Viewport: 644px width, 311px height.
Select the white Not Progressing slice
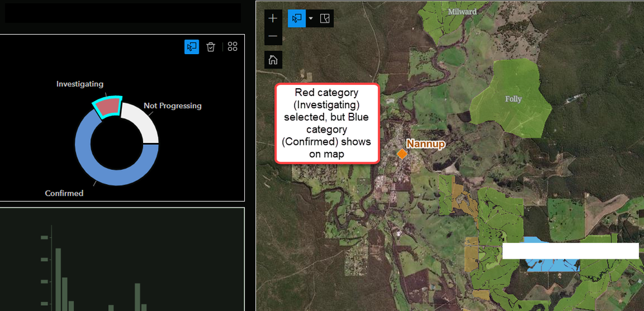point(143,120)
